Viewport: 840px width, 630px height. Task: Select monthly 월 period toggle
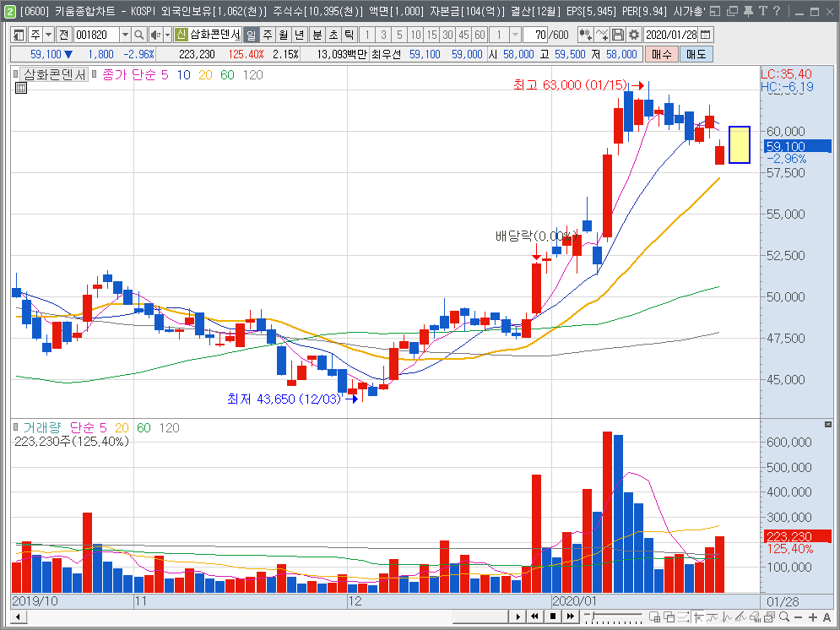pyautogui.click(x=284, y=35)
